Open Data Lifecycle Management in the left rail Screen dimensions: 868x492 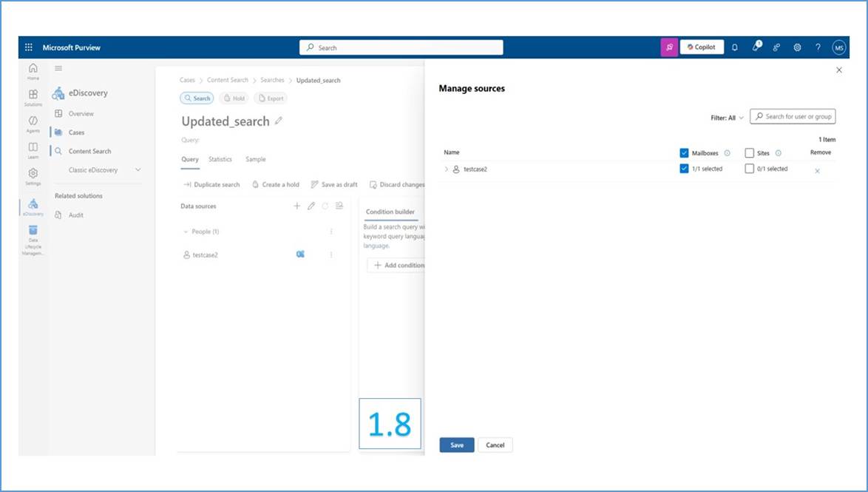click(x=33, y=240)
